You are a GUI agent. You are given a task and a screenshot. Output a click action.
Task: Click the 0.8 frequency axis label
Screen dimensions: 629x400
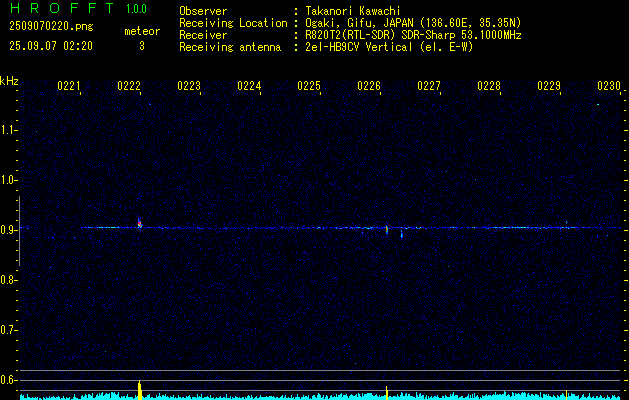(x=7, y=280)
